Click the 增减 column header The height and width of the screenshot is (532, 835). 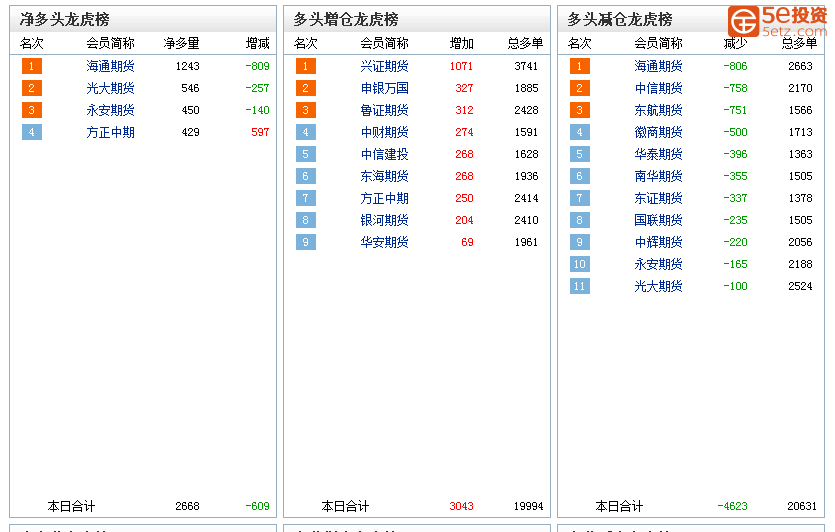tap(258, 43)
